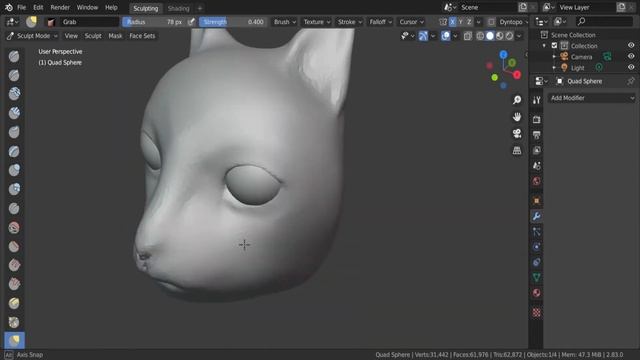The image size is (640, 360).
Task: Hide the Collection via eye icon
Action: point(631,46)
